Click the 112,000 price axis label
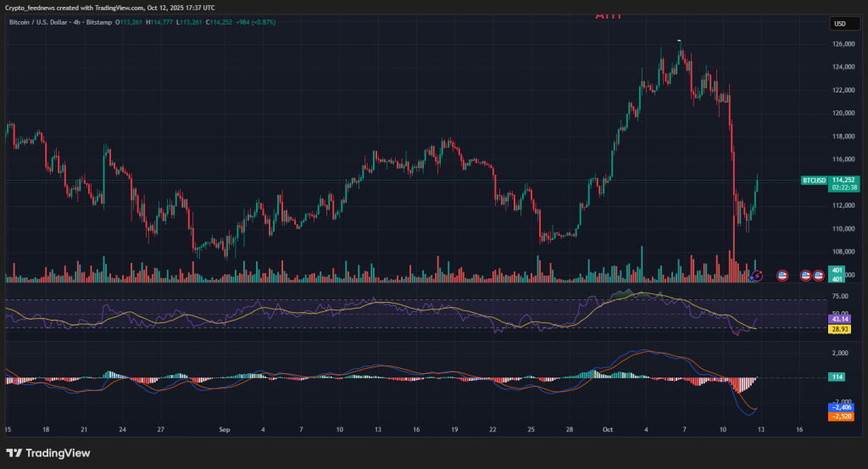 (843, 205)
